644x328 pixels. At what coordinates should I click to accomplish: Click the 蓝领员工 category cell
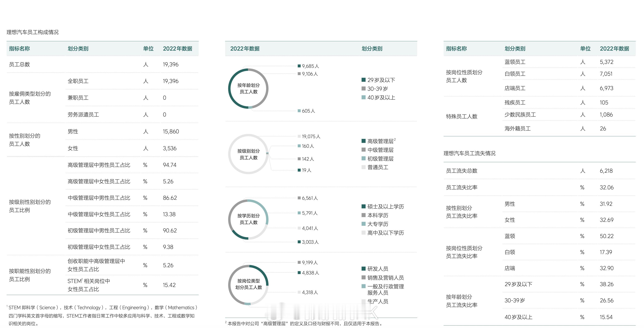click(515, 62)
